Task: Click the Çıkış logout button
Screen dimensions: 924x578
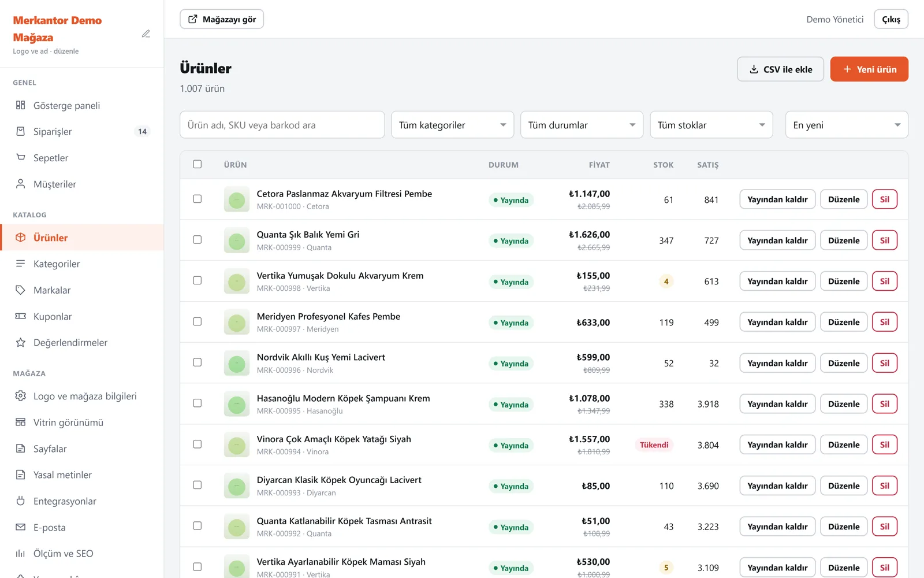Action: click(x=891, y=19)
